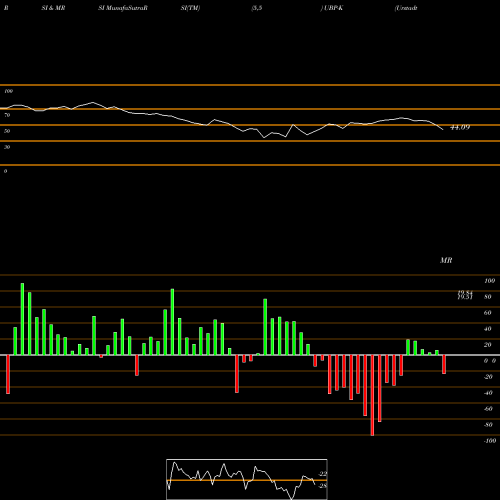Click the 100 label on the RSI axis

pos(9,91)
